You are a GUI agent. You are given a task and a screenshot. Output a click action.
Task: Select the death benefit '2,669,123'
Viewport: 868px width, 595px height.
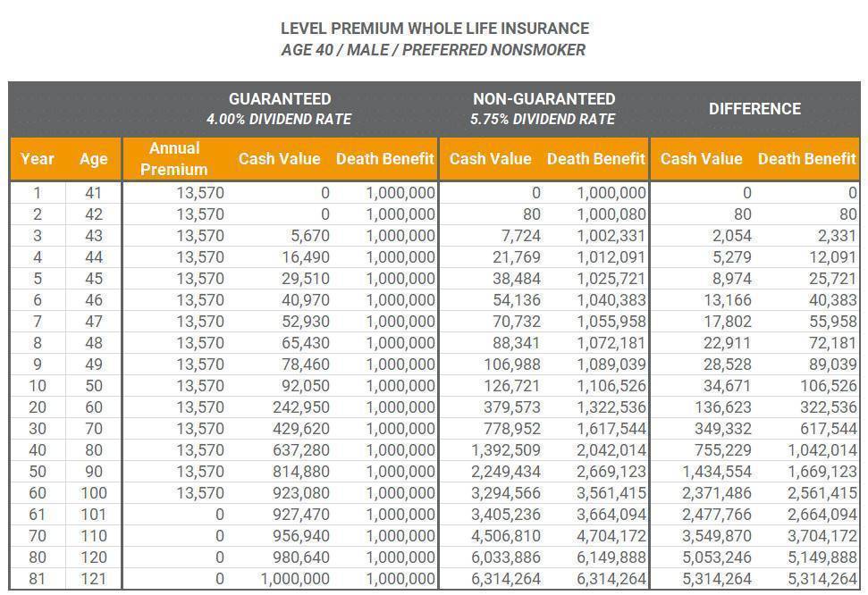pos(611,472)
